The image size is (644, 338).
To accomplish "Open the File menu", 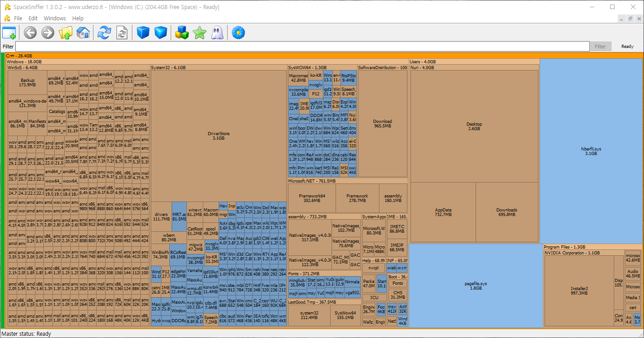I will (x=18, y=19).
